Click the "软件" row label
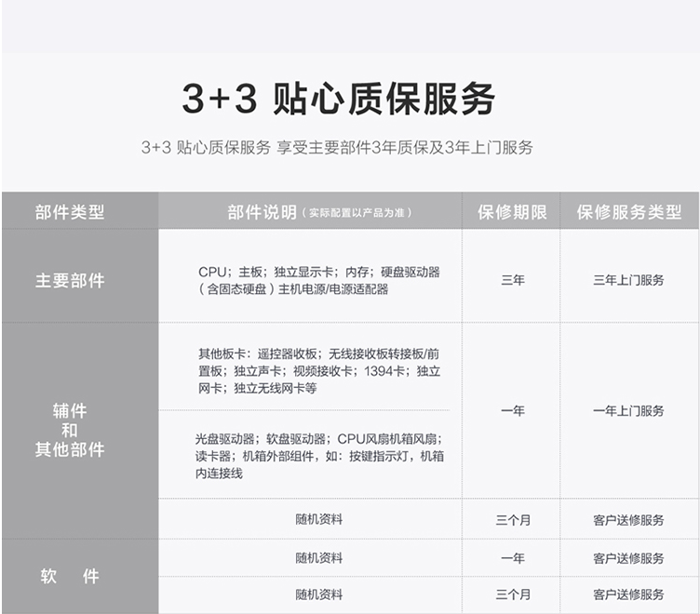The image size is (700, 614). coord(70,576)
